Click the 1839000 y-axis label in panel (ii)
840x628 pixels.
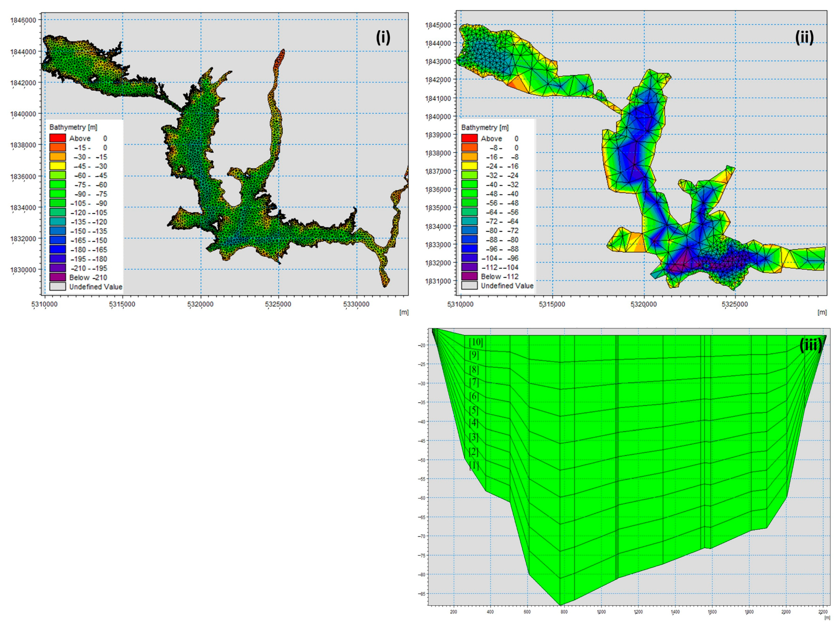438,135
